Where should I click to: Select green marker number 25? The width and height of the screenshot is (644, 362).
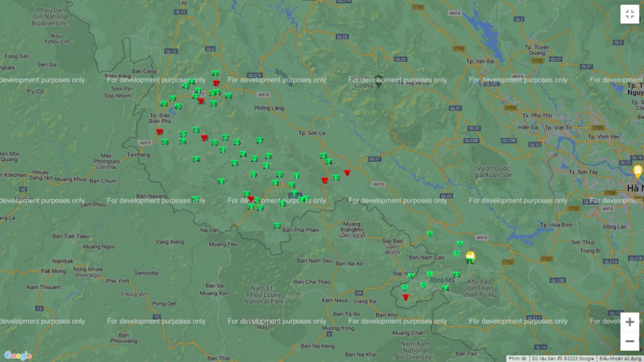(237, 142)
